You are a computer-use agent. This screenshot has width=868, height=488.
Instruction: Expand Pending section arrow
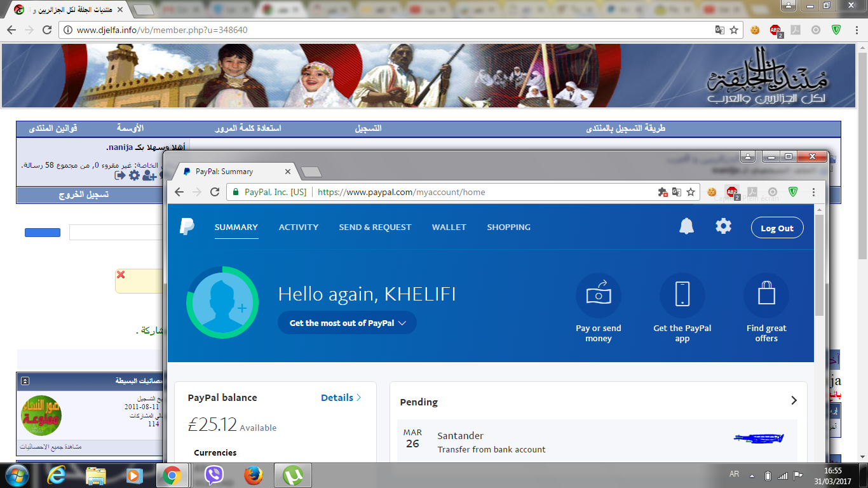(x=794, y=400)
